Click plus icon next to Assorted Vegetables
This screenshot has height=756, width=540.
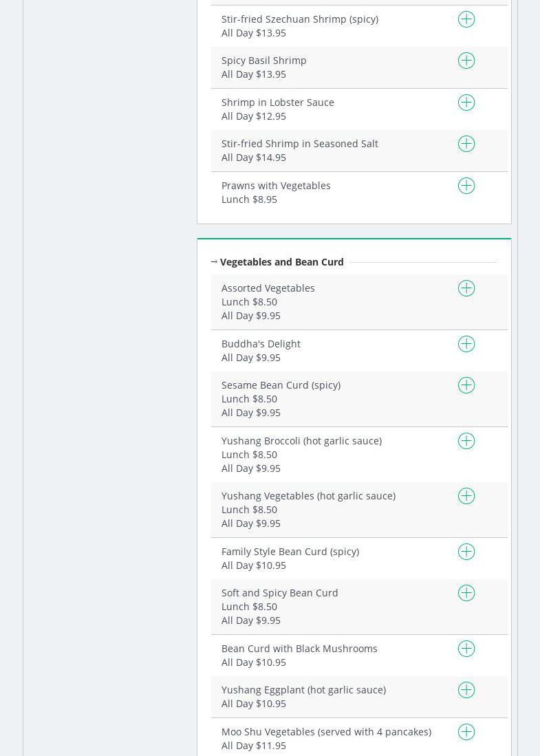466,288
